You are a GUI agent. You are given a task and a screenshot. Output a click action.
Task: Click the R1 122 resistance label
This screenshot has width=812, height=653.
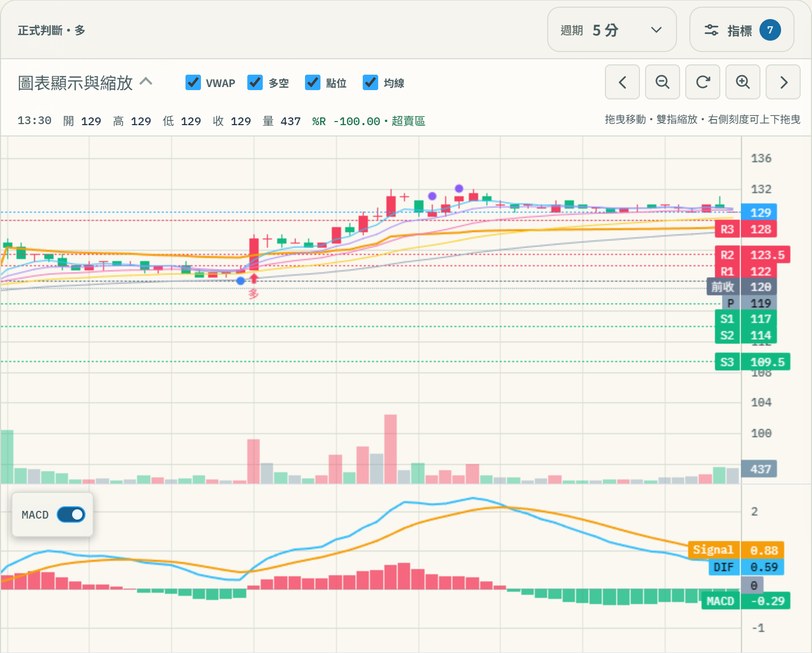pos(745,271)
